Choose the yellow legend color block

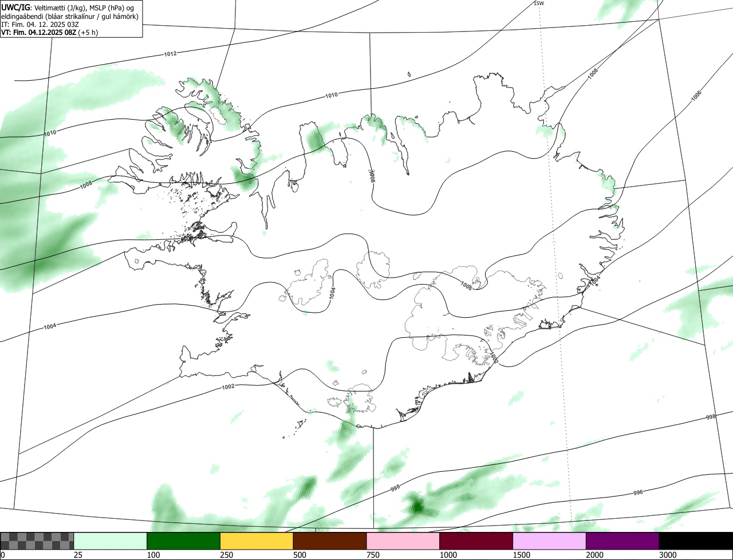tap(257, 541)
